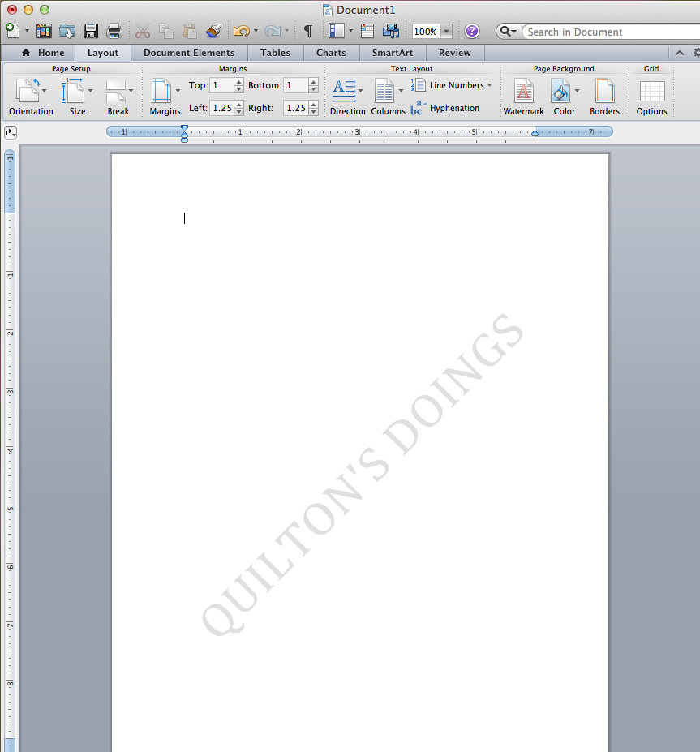700x752 pixels.
Task: Click the Redo arrow icon
Action: click(x=273, y=31)
